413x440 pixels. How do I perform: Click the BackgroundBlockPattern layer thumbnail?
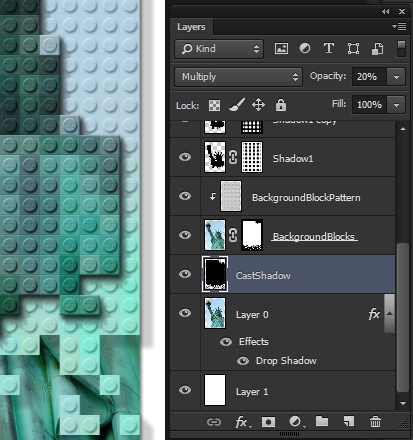[231, 196]
